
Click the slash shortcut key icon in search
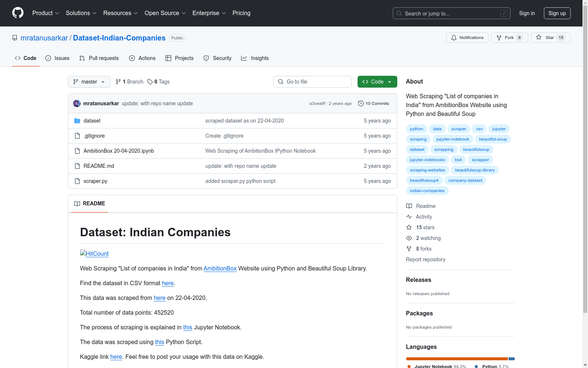[x=504, y=13]
